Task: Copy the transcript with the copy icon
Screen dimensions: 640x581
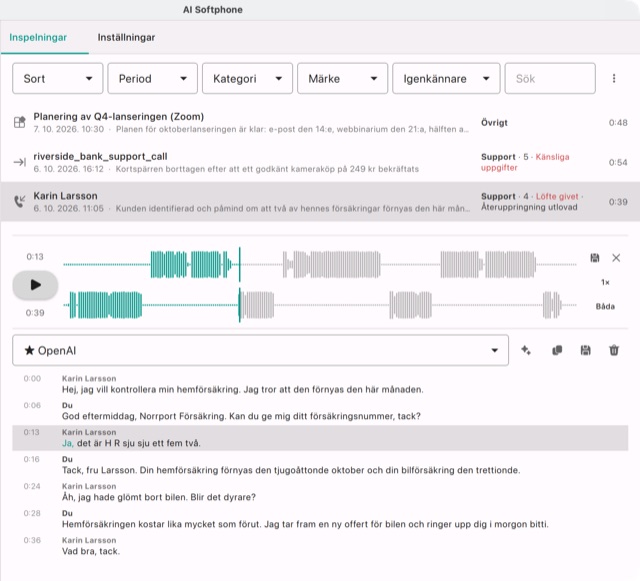Action: pos(557,350)
